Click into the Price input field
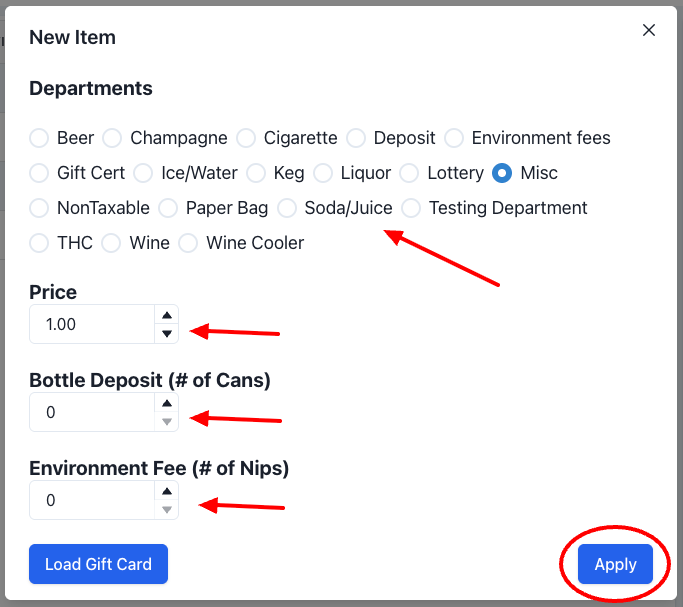The height and width of the screenshot is (607, 683). tap(92, 325)
